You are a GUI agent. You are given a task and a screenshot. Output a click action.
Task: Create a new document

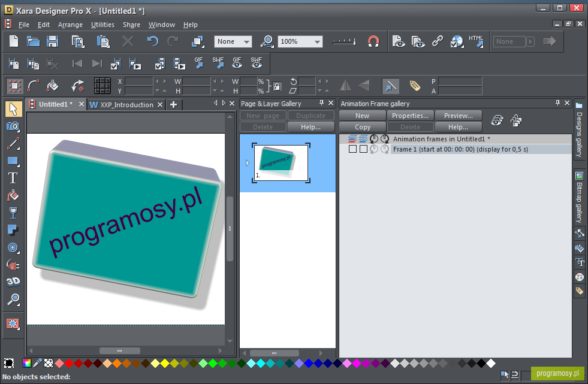(x=14, y=41)
